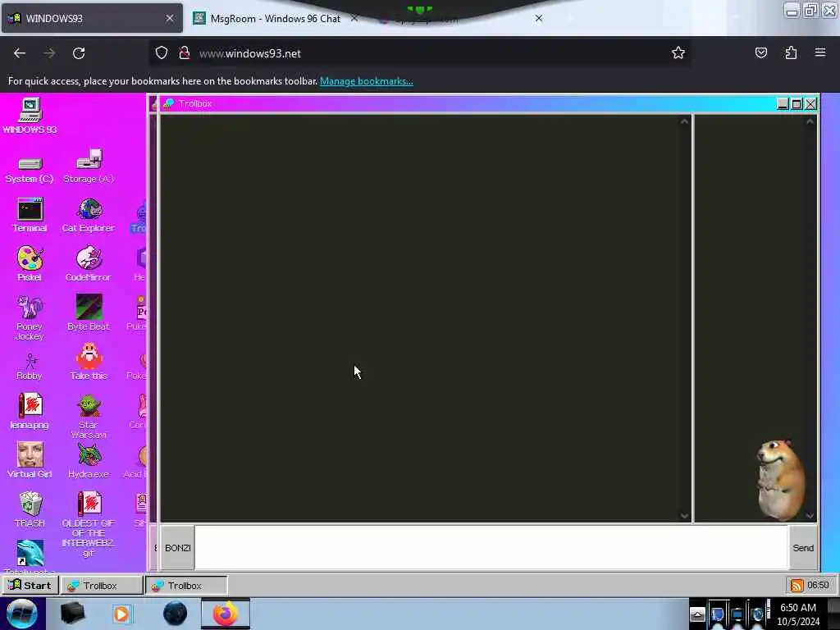The width and height of the screenshot is (840, 630).
Task: Click the RSS feed icon in Windows93 tray
Action: 797,586
